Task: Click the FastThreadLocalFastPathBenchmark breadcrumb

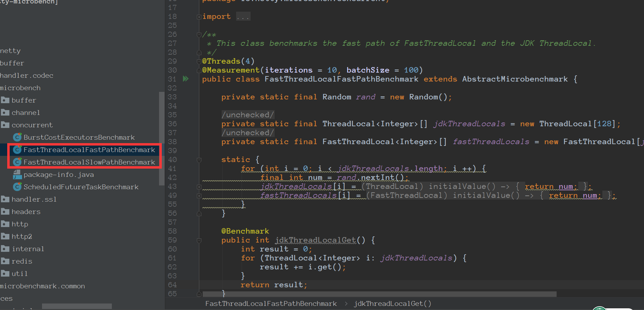Action: pos(271,303)
